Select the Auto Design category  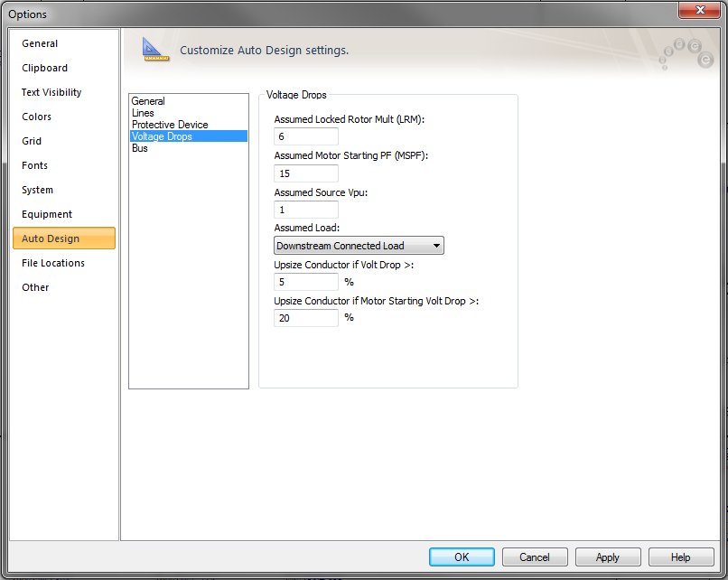point(64,239)
